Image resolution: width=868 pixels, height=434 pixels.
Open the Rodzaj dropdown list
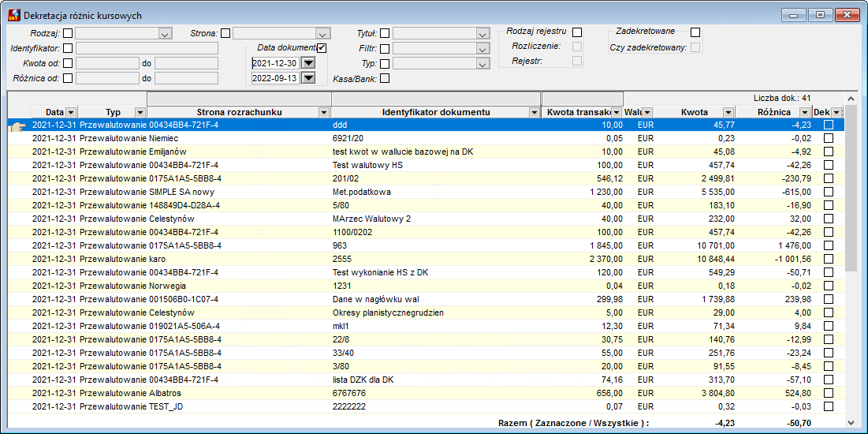165,34
